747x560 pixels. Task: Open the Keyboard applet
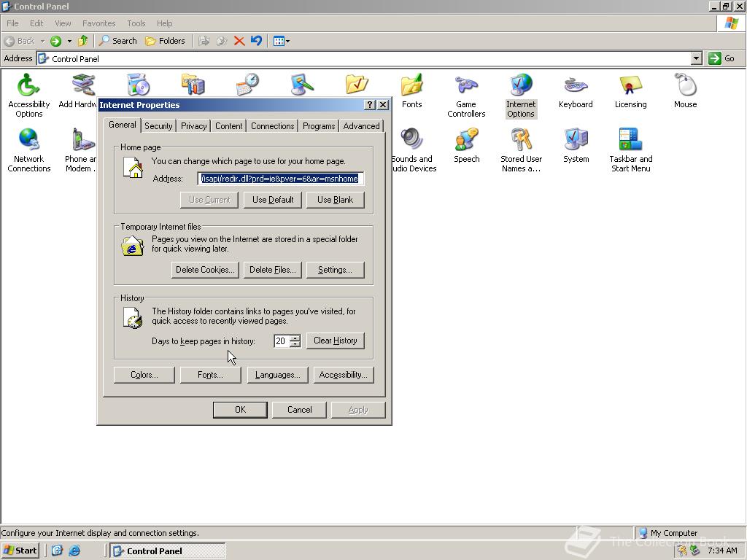[x=576, y=90]
